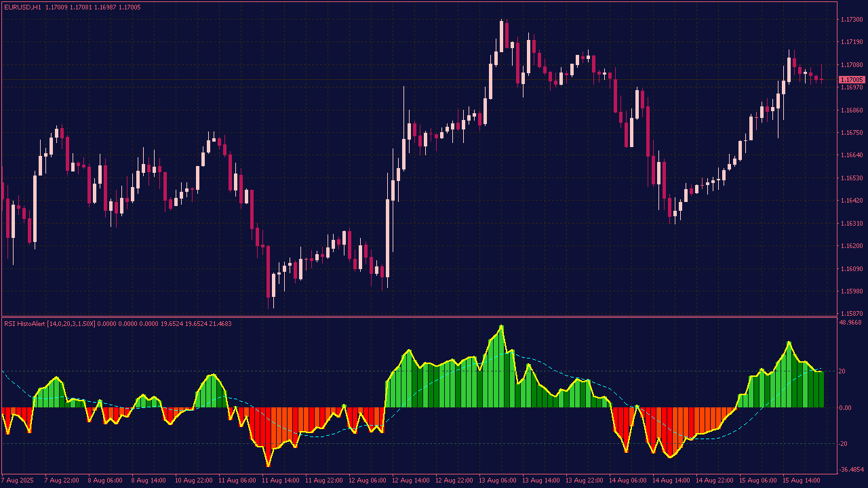Viewport: 868px width, 488px height.
Task: Click the highest candlestick on the price chart
Action: 502,34
